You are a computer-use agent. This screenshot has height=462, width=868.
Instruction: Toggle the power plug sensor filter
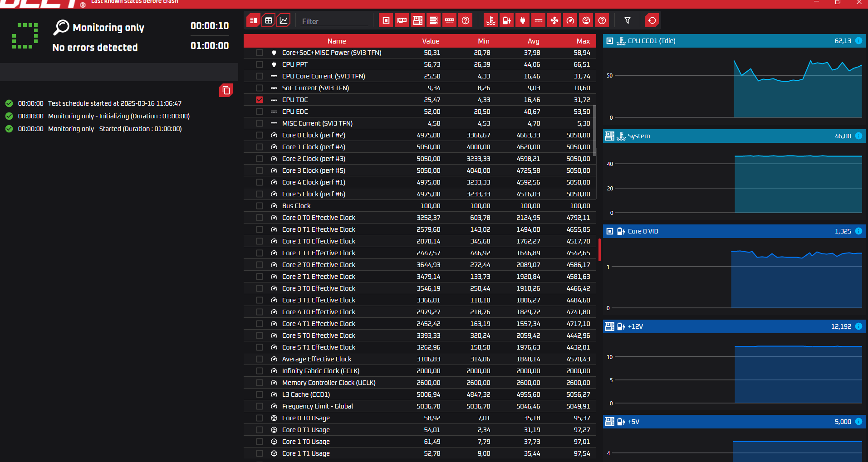click(x=523, y=20)
